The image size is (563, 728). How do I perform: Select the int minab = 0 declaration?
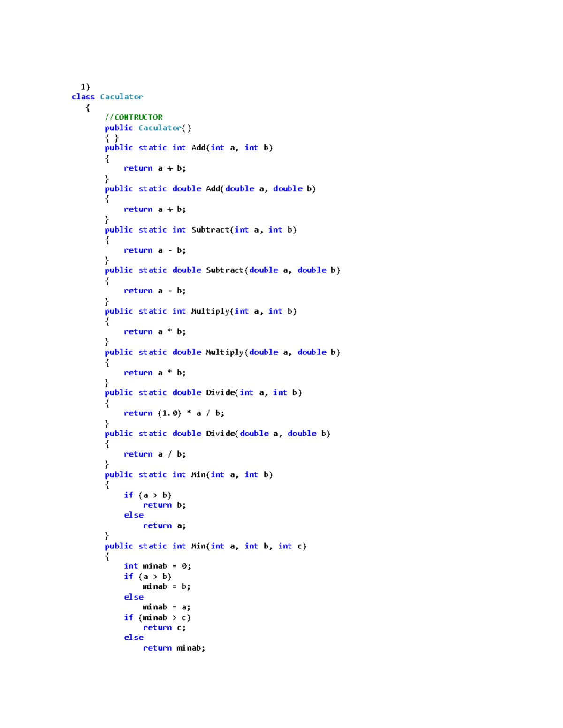point(157,566)
